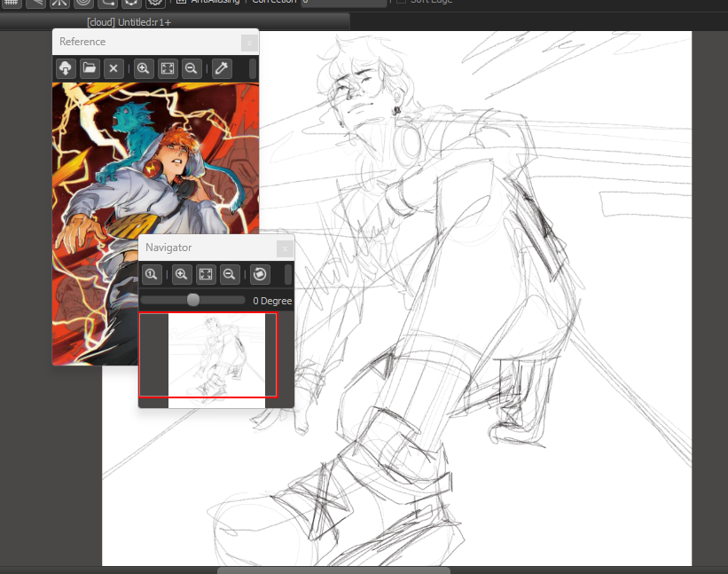
Task: Clear the Reference image with the X button
Action: 113,68
